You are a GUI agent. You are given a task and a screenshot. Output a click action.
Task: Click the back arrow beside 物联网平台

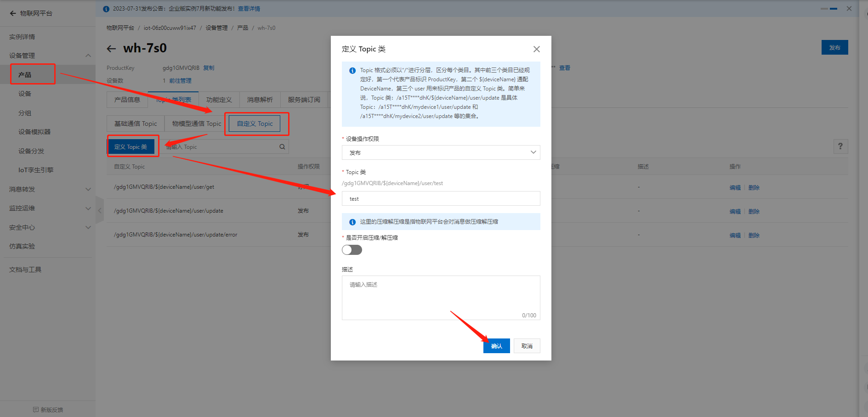(x=13, y=13)
